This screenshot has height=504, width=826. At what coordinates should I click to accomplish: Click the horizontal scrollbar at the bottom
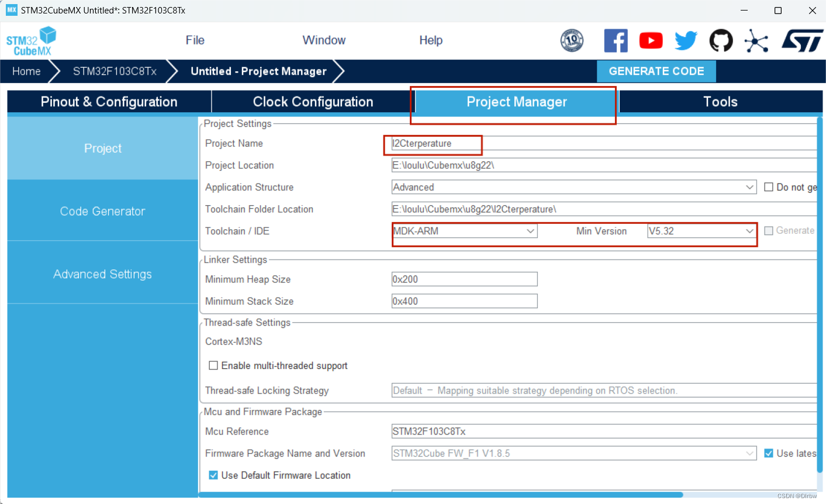tap(441, 495)
